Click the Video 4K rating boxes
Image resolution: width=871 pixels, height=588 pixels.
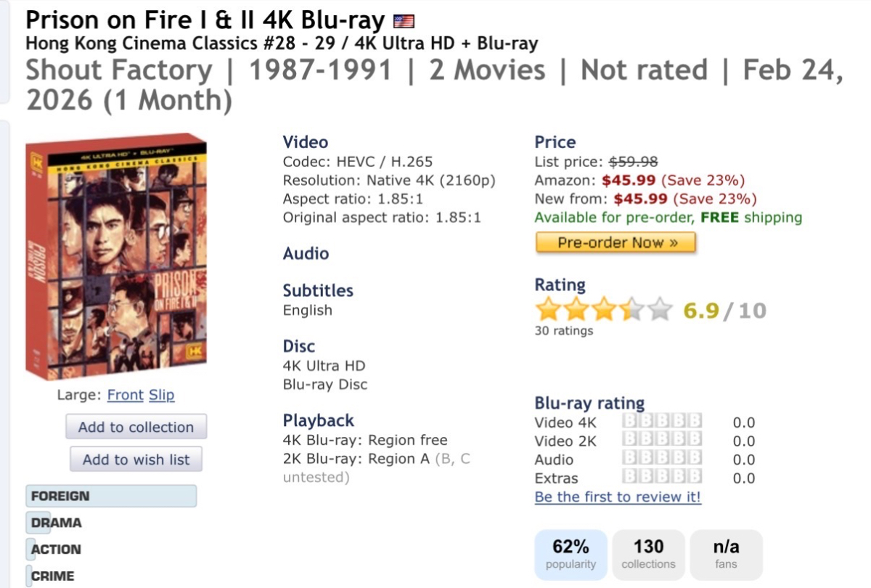pos(661,422)
